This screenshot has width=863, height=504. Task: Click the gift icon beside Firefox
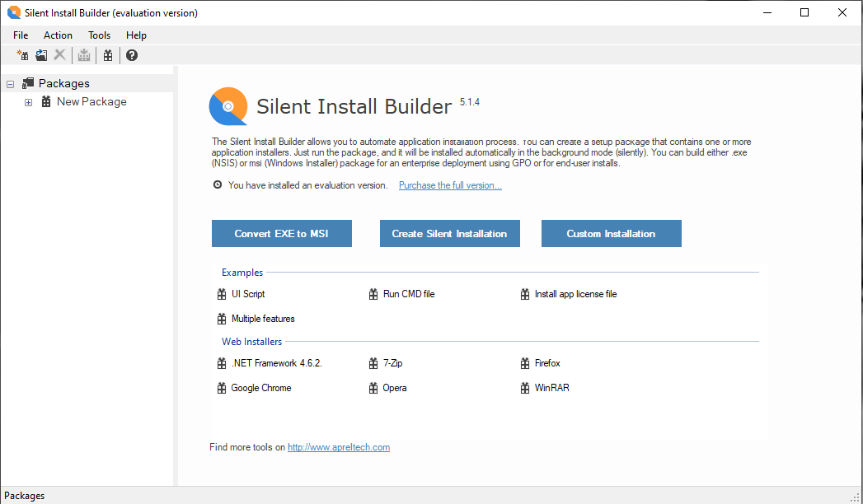(x=525, y=363)
